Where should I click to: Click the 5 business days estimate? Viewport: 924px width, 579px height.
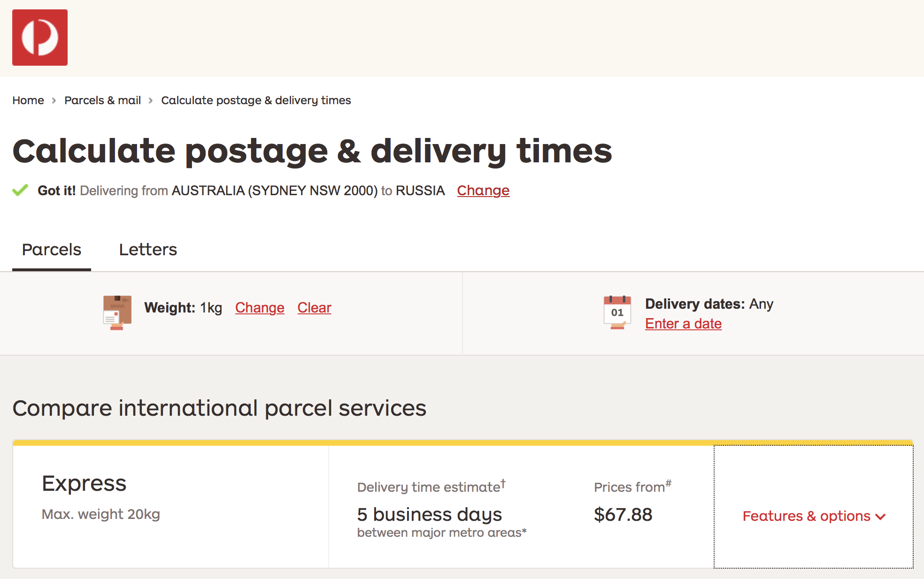(430, 515)
